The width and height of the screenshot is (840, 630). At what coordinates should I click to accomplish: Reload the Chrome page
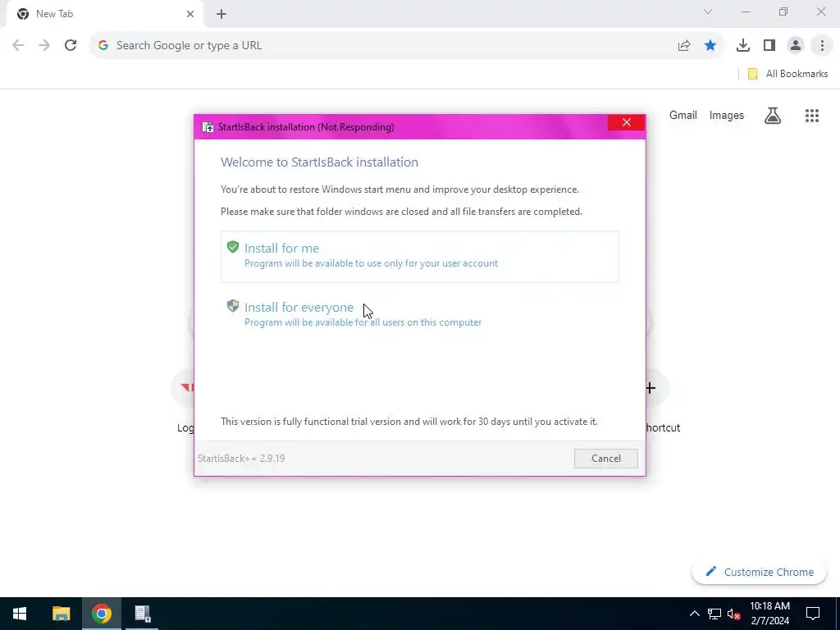click(x=71, y=46)
